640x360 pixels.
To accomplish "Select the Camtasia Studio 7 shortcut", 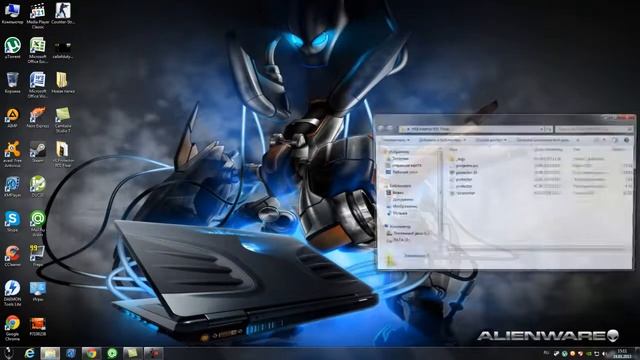I will (x=62, y=120).
